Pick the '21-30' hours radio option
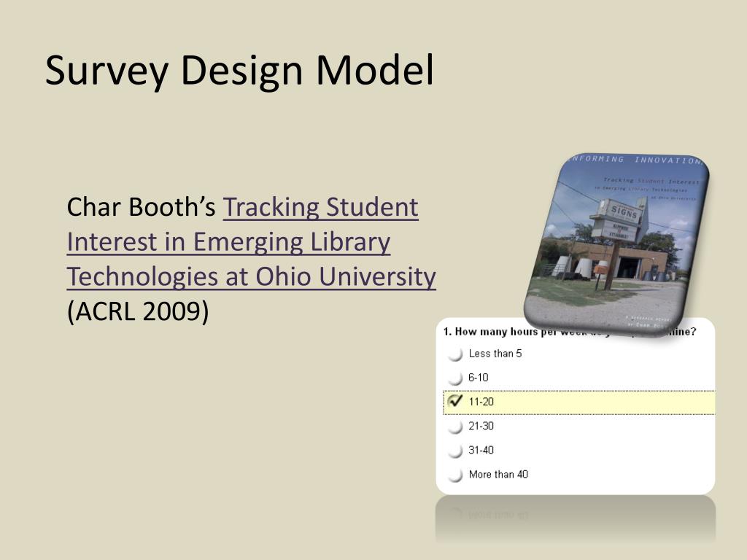This screenshot has width=747, height=560. click(x=455, y=426)
